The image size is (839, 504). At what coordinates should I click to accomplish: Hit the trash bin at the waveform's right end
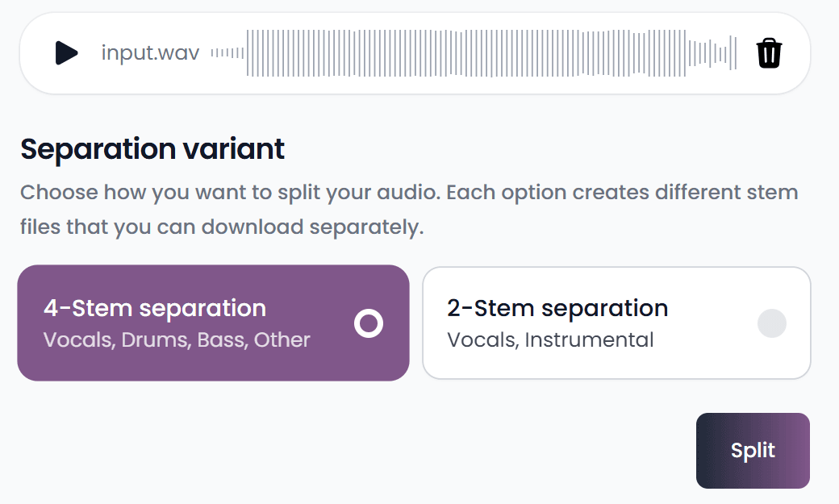point(768,53)
